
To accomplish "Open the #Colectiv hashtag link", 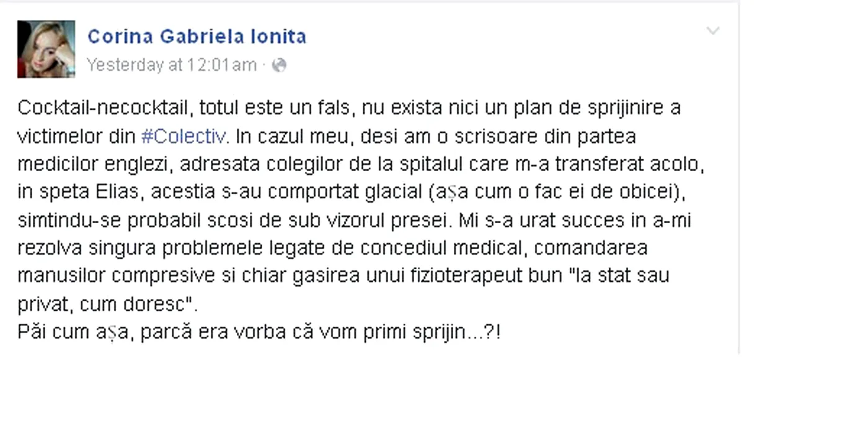I will 184,136.
